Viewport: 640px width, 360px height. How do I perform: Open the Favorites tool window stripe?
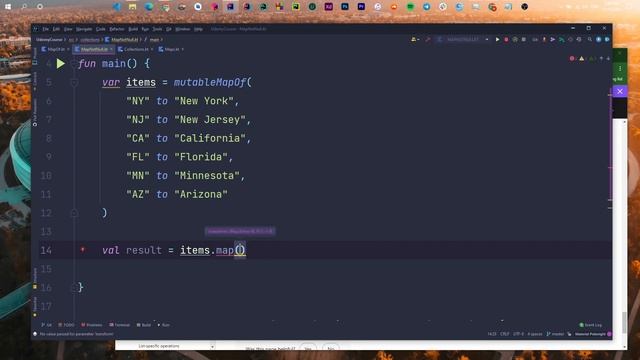[35, 307]
